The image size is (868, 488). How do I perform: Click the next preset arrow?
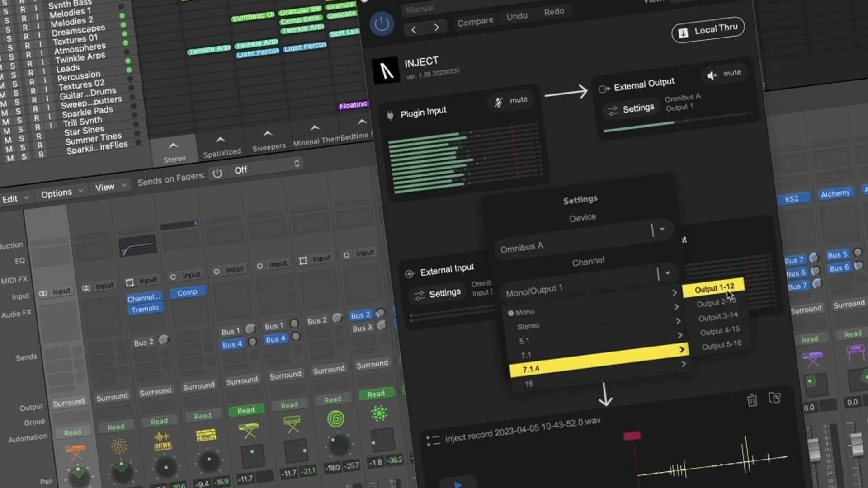coord(436,28)
